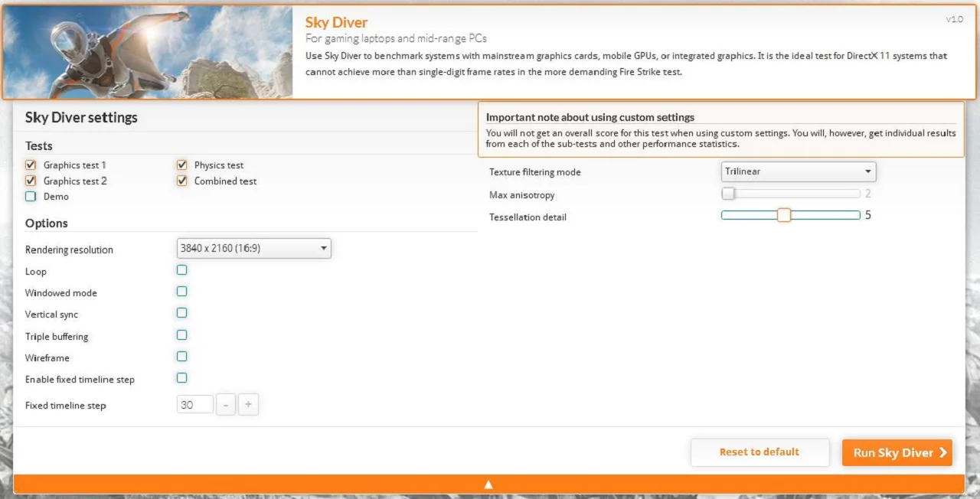Tick the Triple buffering checkbox
Screen dimensions: 980x499
(x=181, y=334)
